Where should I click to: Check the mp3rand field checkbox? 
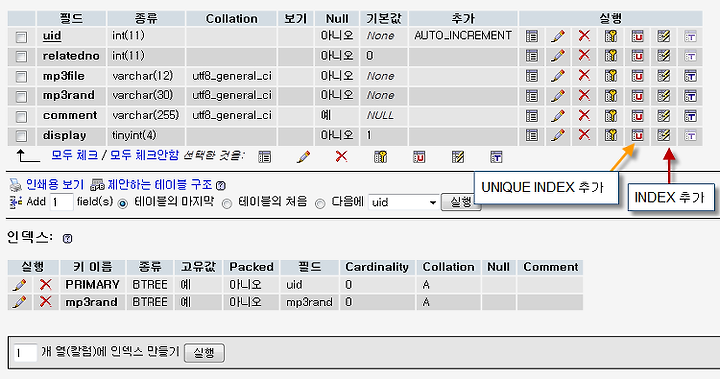(21, 96)
